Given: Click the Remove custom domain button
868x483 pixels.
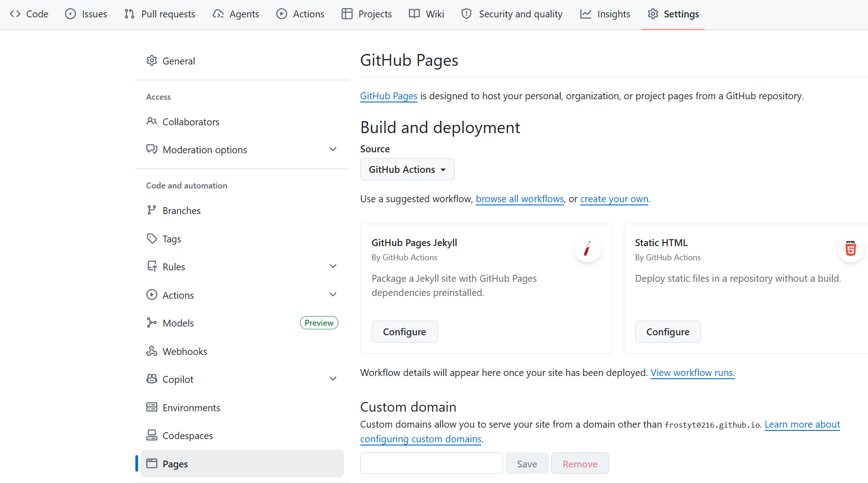Looking at the screenshot, I should [x=580, y=463].
